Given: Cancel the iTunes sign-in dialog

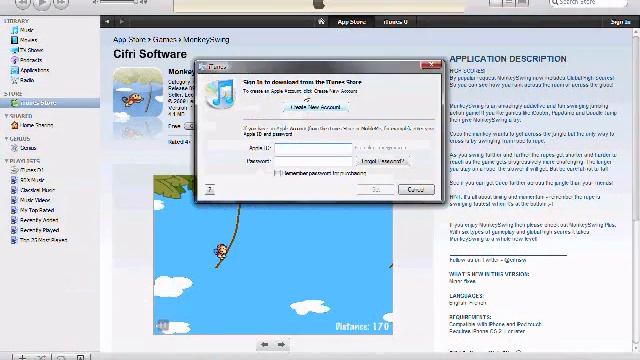Looking at the screenshot, I should tap(416, 189).
